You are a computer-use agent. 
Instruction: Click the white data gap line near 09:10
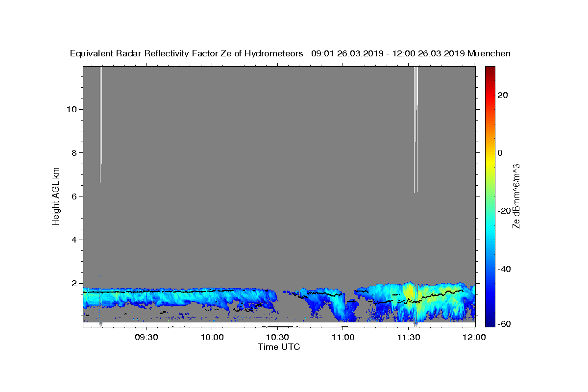(x=100, y=124)
